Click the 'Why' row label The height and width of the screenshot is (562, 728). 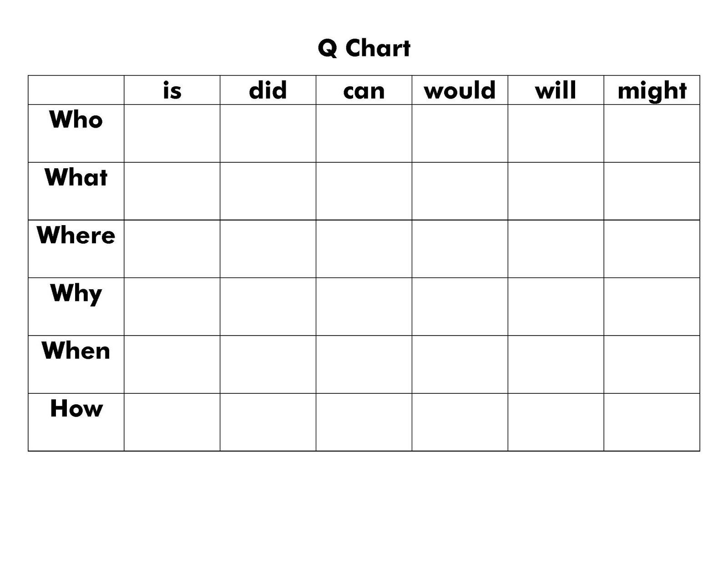tap(76, 294)
